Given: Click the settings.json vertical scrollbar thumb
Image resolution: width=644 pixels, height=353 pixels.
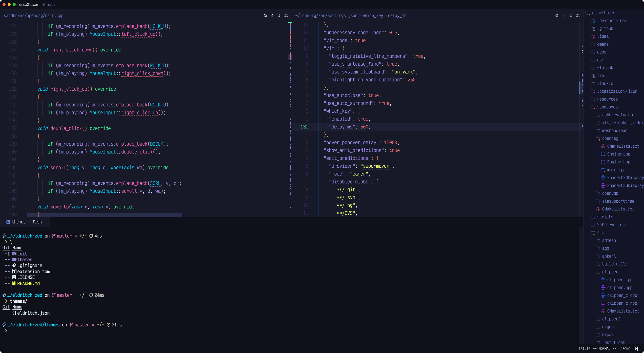Looking at the screenshot, I should point(581,88).
